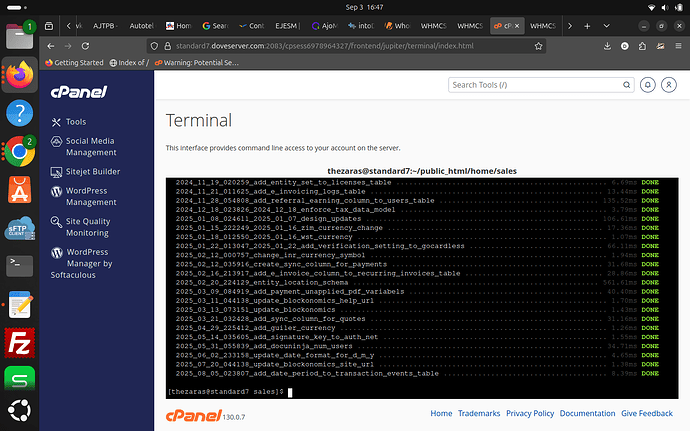690x431 pixels.
Task: Launch Firefox from the dock
Action: (x=19, y=75)
